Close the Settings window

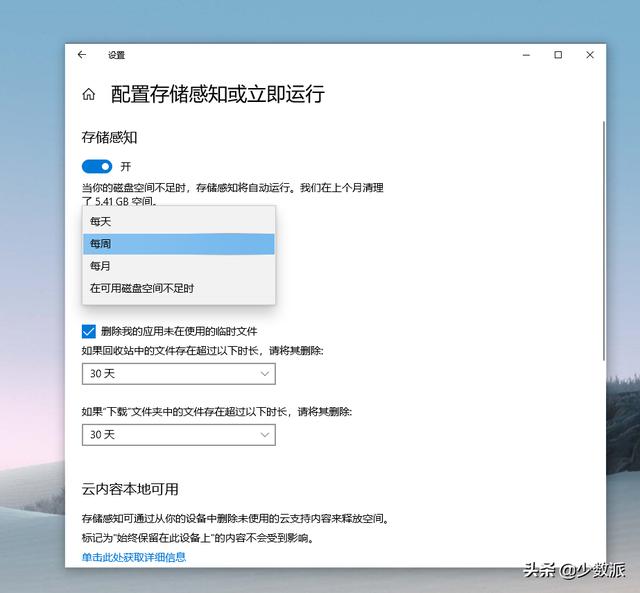(x=590, y=55)
